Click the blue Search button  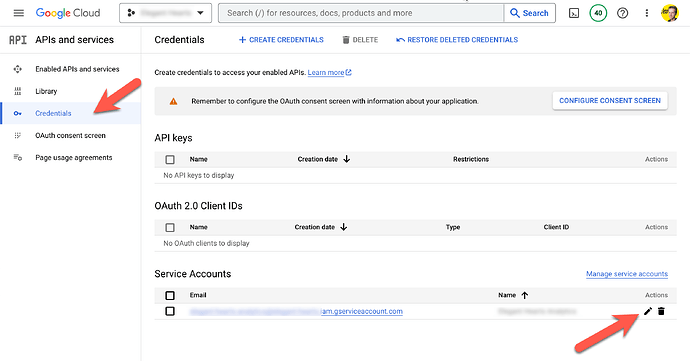[x=529, y=13]
